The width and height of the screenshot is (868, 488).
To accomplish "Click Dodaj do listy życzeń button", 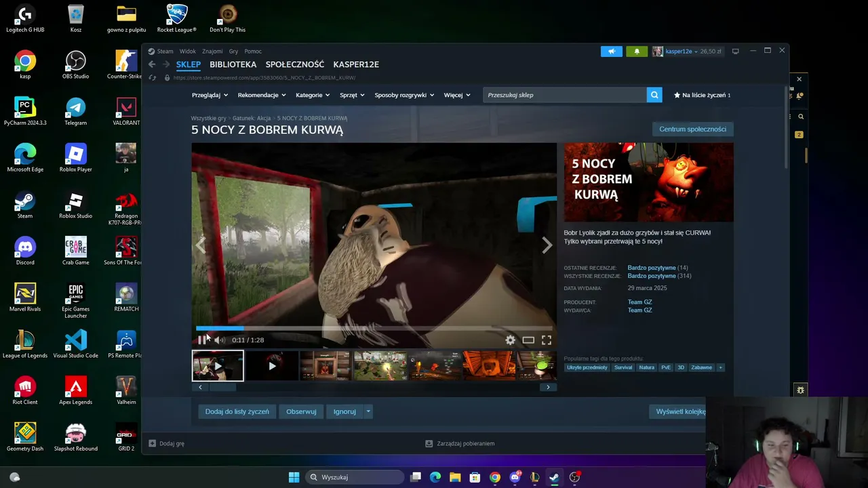I will [237, 411].
